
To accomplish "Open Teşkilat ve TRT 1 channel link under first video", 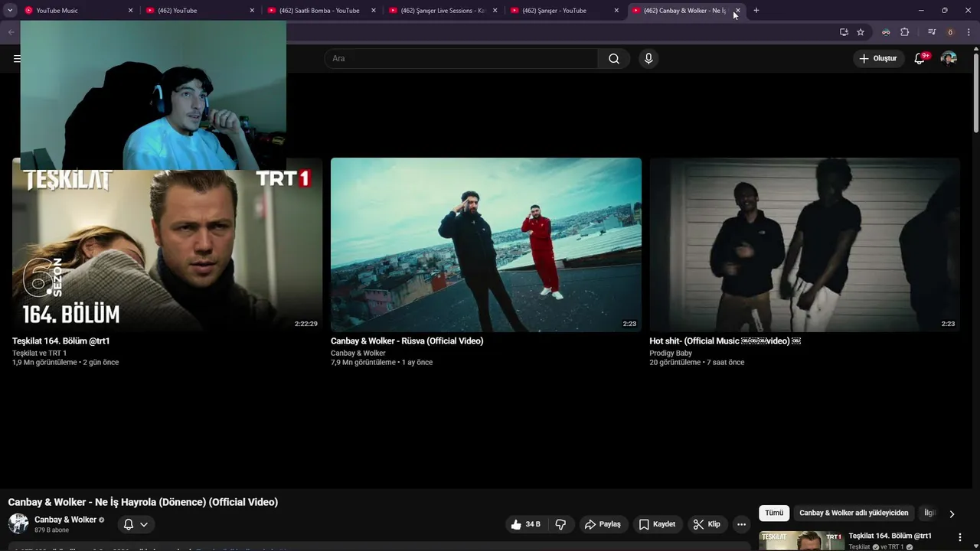I will click(x=39, y=354).
